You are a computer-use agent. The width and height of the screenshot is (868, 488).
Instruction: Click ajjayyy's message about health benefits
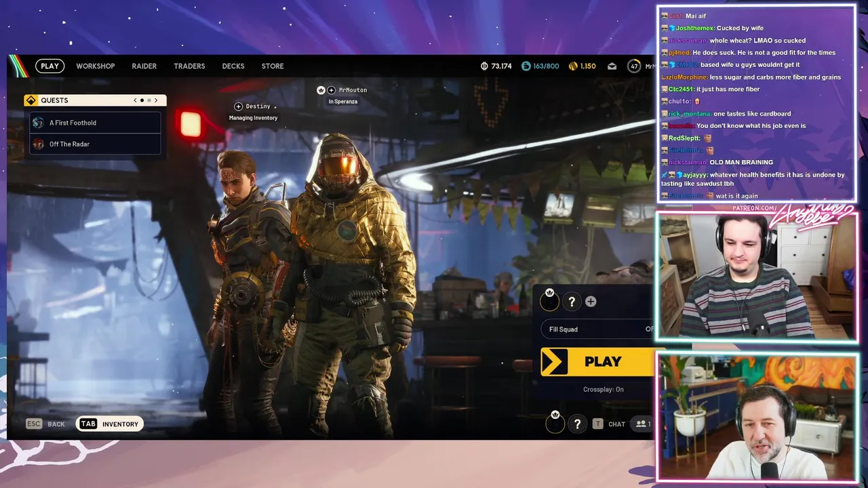tap(753, 179)
